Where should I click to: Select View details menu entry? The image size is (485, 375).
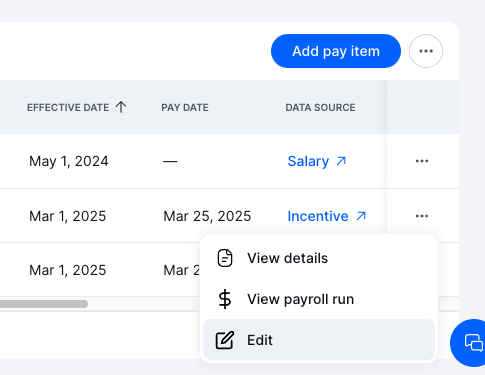[319, 258]
